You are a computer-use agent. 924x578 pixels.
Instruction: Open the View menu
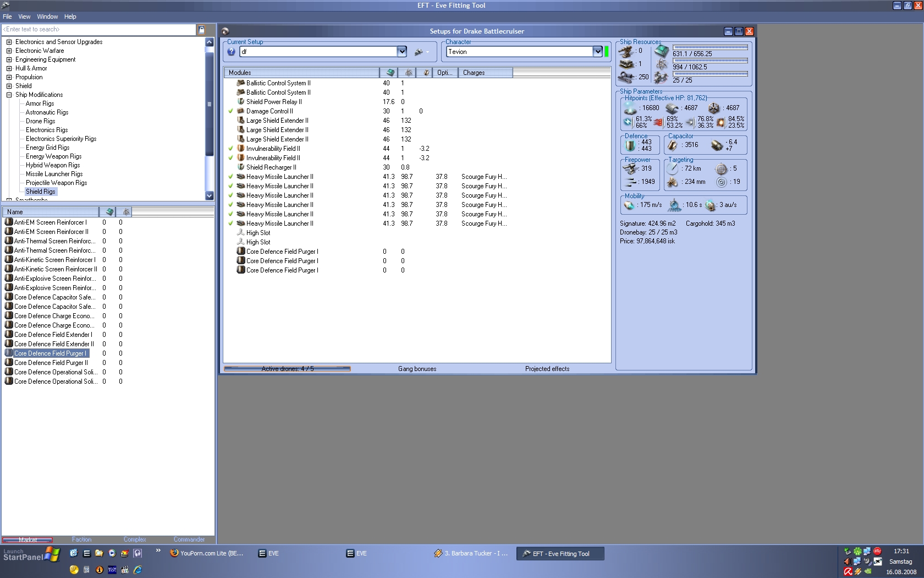(x=24, y=17)
